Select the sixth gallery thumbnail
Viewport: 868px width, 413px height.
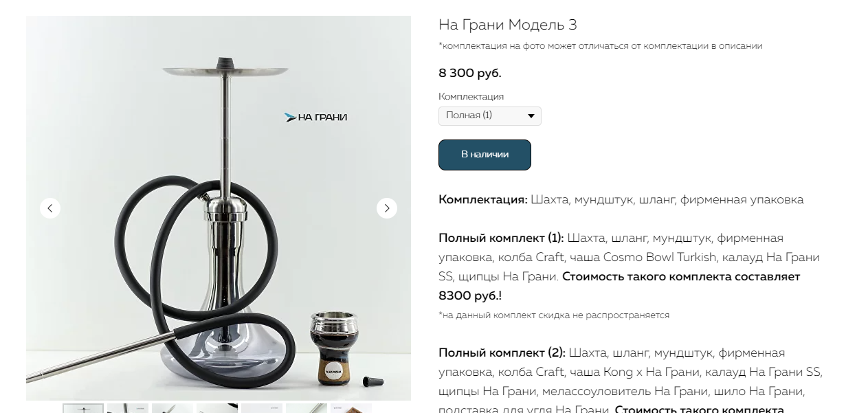pos(307,408)
